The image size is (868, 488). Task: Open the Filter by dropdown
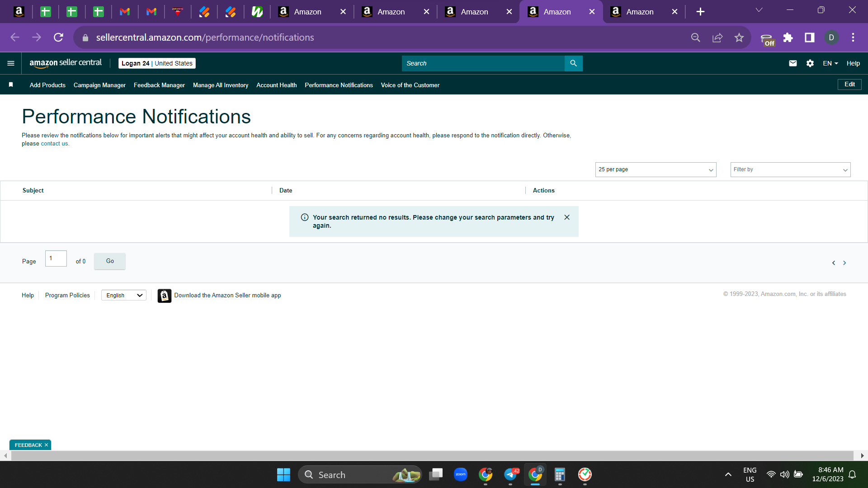point(790,169)
